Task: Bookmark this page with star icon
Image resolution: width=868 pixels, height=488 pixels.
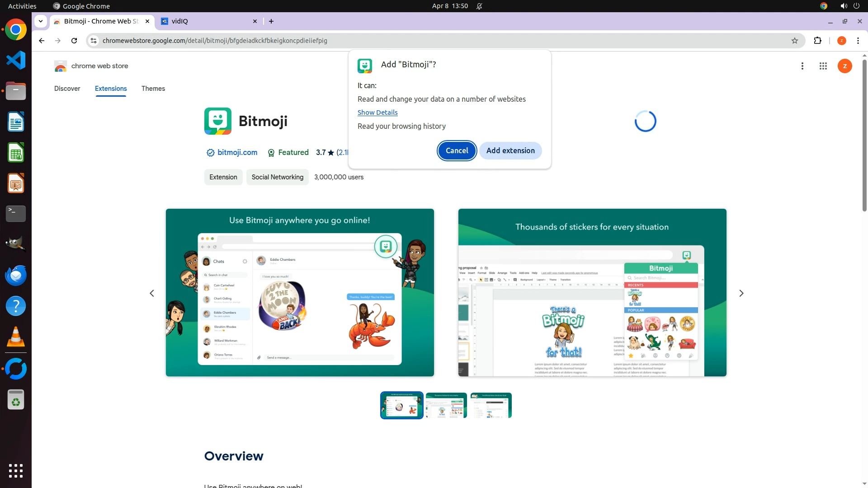Action: (x=795, y=41)
